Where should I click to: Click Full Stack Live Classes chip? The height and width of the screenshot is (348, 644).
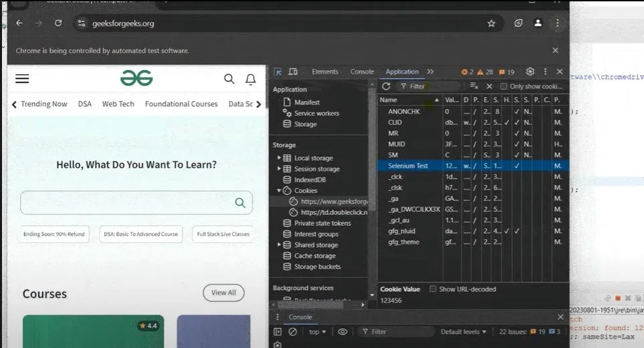222,234
